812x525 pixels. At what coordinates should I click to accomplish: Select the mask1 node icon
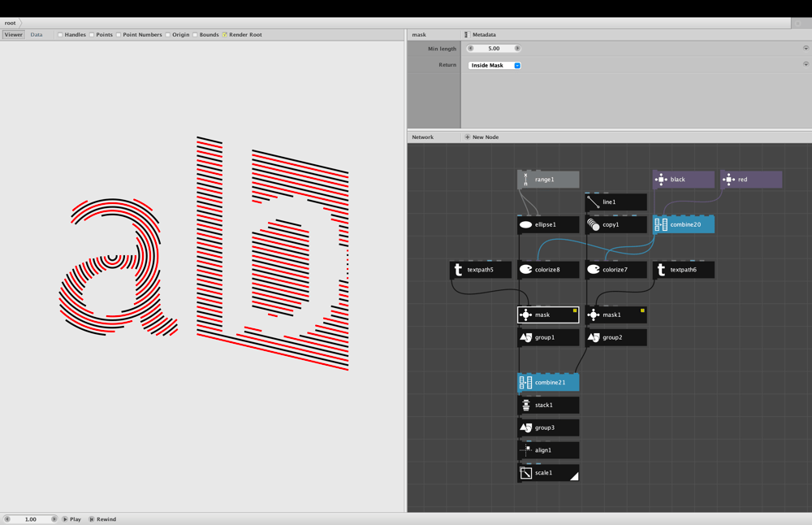coord(594,315)
